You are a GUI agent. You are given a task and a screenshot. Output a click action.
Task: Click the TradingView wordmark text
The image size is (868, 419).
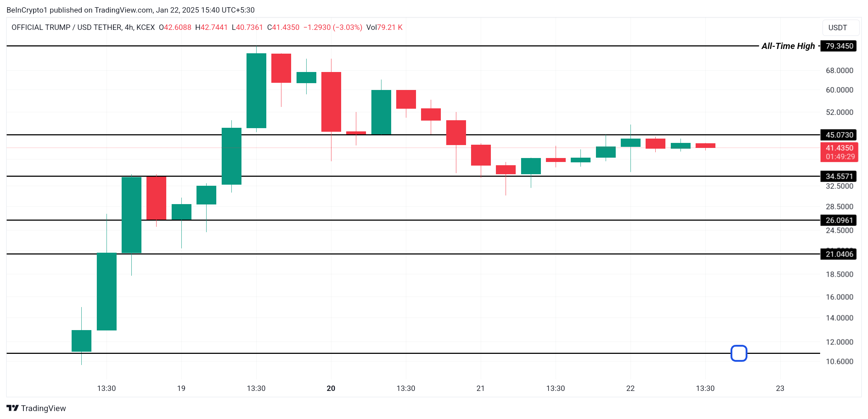point(44,408)
